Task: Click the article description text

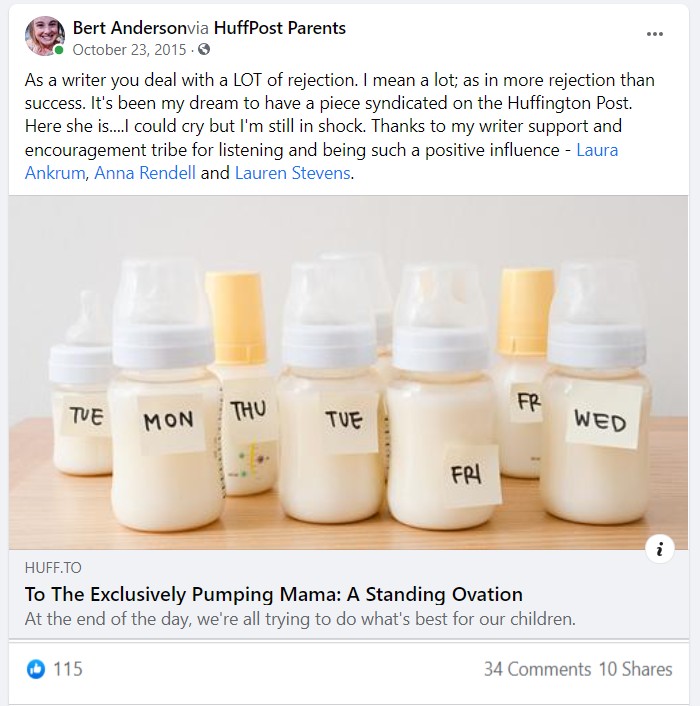Action: click(x=300, y=619)
